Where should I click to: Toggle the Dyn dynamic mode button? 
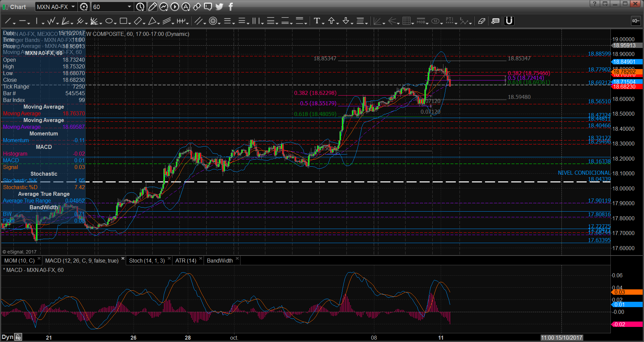click(x=8, y=337)
